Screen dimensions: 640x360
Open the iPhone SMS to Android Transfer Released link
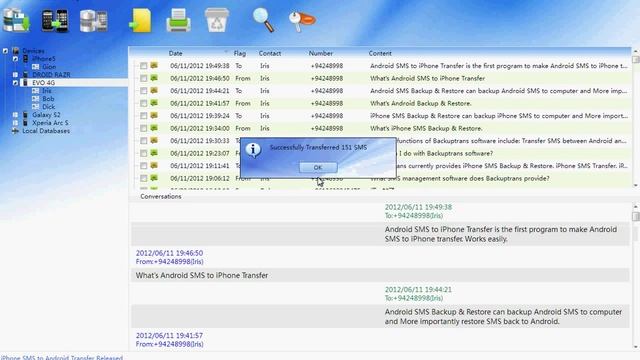(x=61, y=357)
